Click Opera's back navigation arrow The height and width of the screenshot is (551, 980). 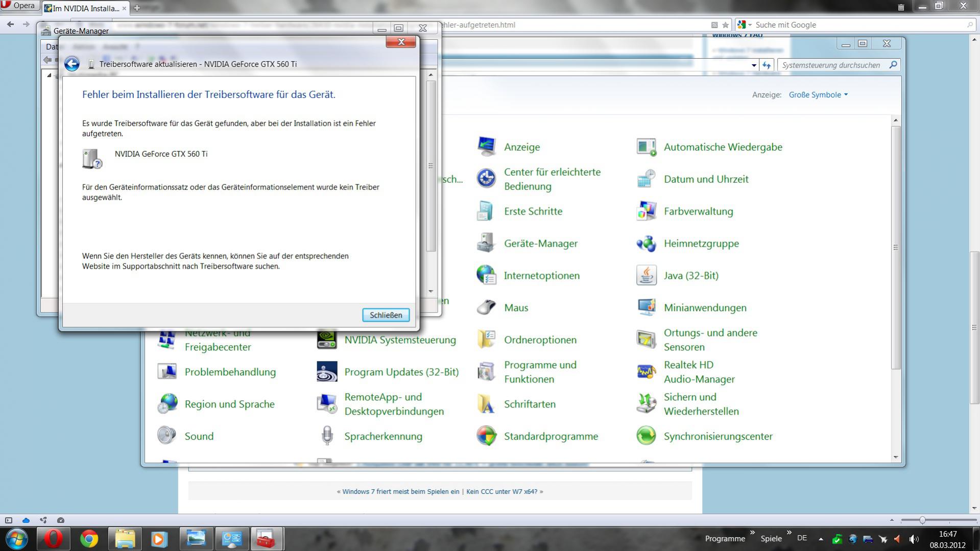[x=10, y=25]
